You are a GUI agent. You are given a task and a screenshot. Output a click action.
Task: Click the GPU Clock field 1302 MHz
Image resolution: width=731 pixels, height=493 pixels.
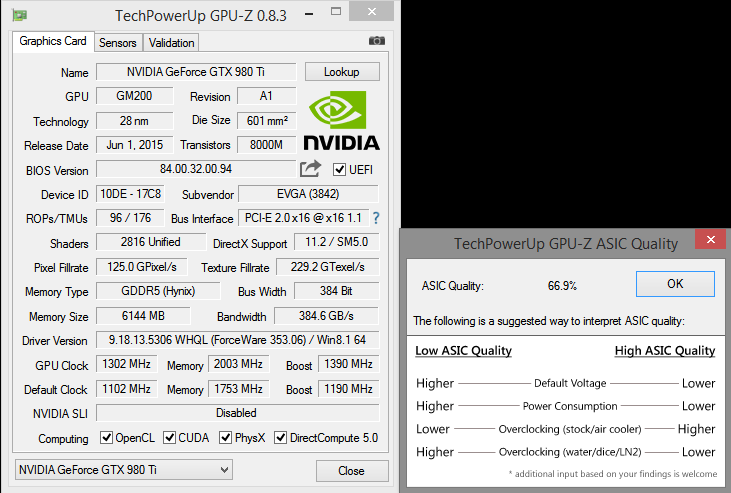pyautogui.click(x=126, y=364)
